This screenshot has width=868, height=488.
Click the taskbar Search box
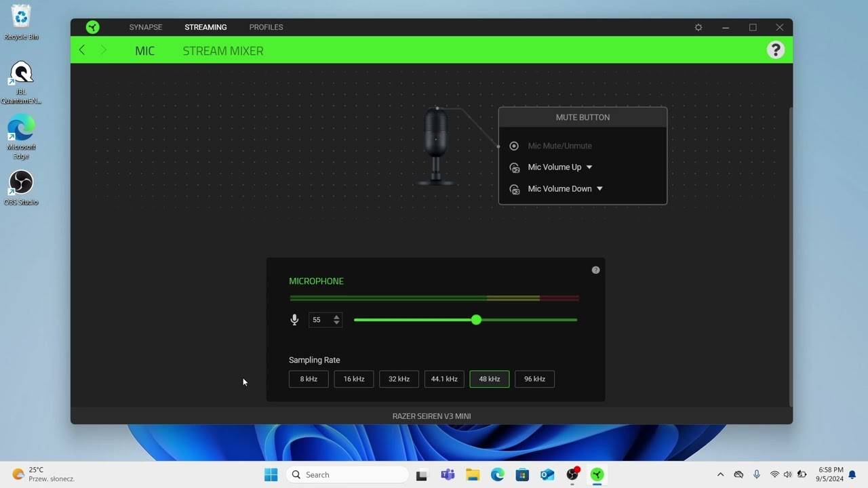click(x=348, y=474)
